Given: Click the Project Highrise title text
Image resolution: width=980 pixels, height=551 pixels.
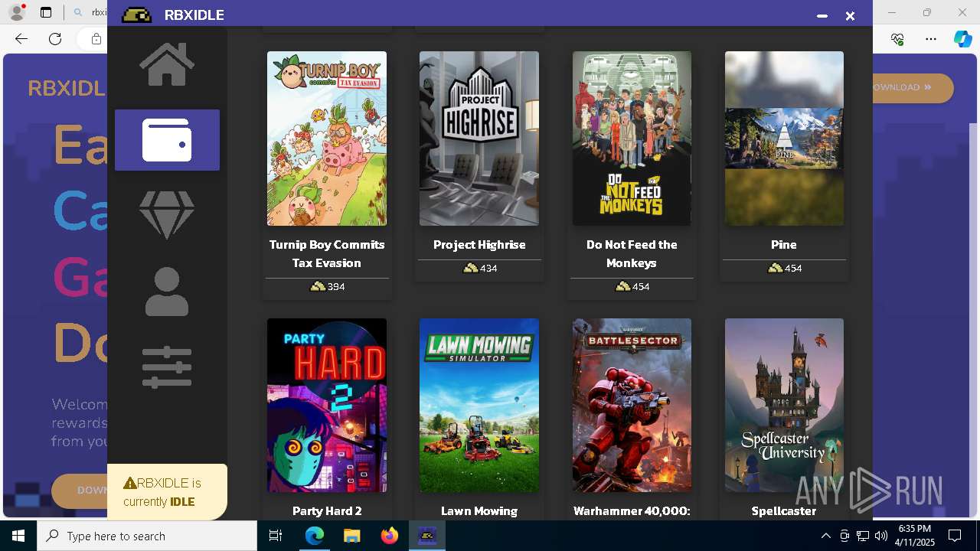Looking at the screenshot, I should [x=479, y=245].
